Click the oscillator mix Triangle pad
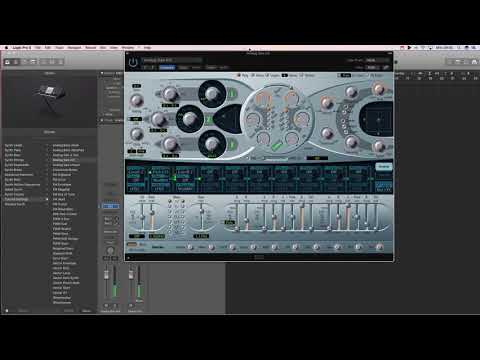This screenshot has height=360, width=480. (x=228, y=118)
